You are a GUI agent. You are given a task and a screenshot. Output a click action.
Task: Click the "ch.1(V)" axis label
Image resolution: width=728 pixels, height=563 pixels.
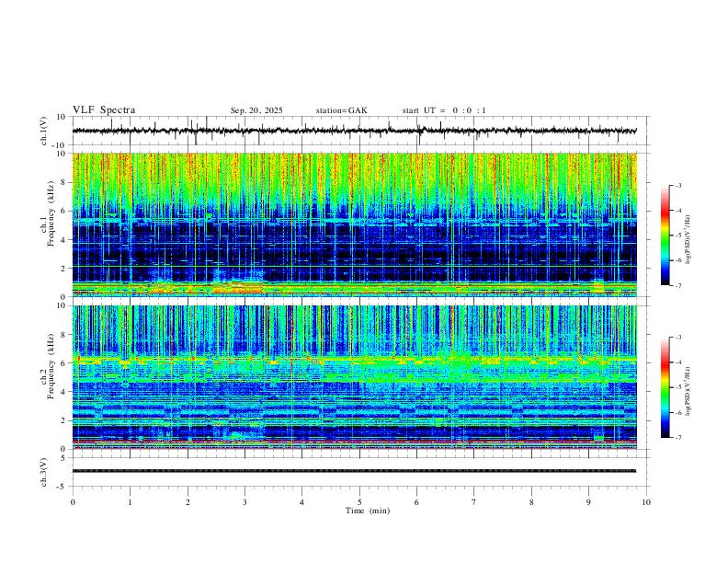[x=44, y=131]
